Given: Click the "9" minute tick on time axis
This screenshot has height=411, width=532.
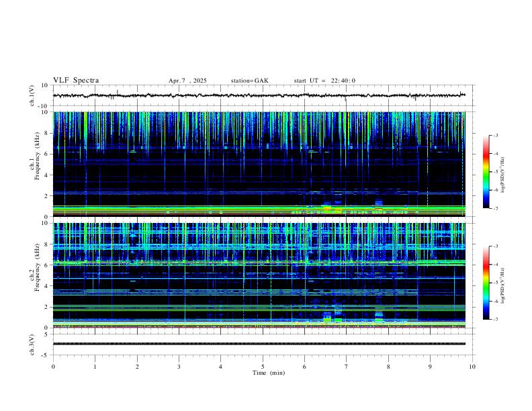Looking at the screenshot, I should point(430,367).
